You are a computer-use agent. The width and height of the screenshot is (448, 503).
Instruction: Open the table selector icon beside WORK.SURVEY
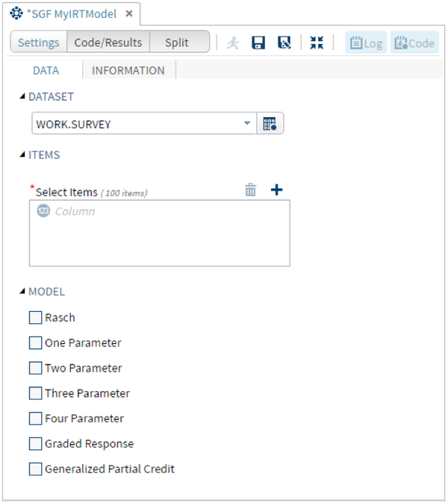[x=270, y=124]
